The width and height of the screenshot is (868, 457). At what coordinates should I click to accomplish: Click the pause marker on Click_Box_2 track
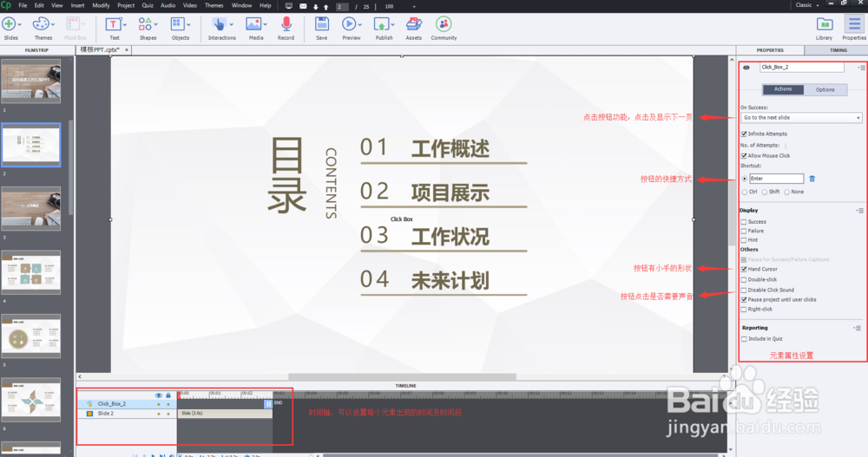pyautogui.click(x=268, y=404)
